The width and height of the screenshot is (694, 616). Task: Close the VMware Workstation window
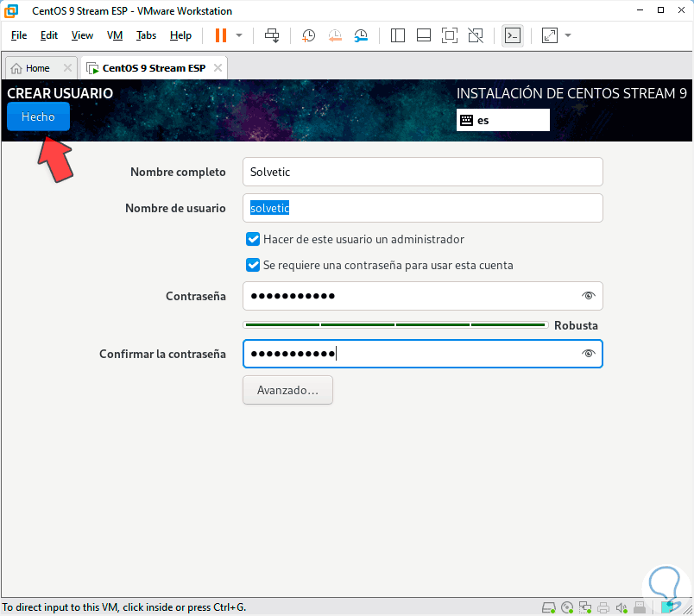coord(682,10)
